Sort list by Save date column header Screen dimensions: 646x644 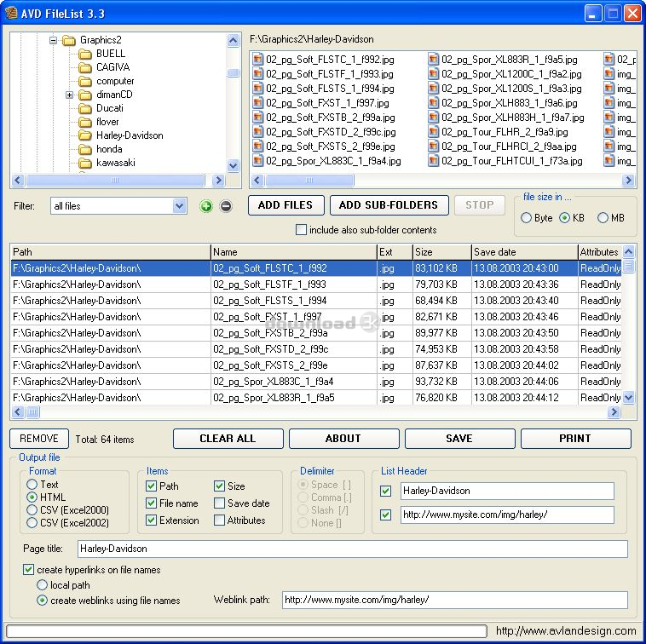(x=523, y=252)
